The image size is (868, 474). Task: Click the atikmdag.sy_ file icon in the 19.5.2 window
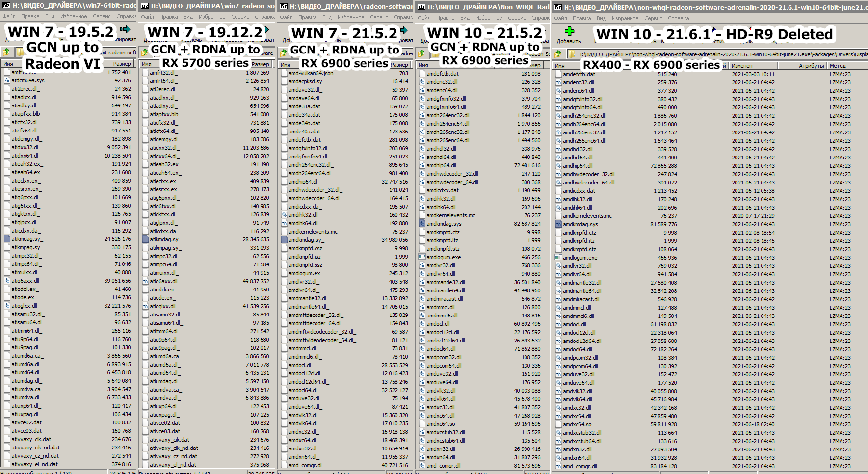[7, 239]
